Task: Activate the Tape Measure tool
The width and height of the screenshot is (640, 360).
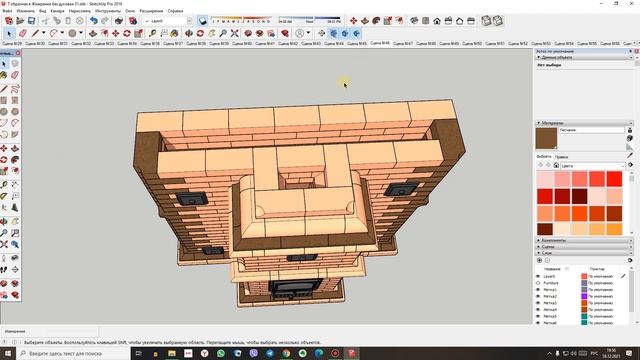Action: click(153, 33)
